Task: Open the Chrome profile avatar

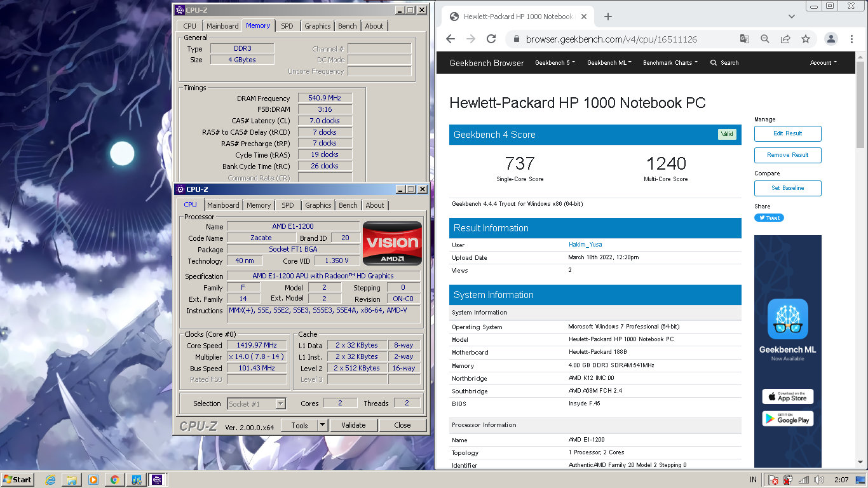Action: pyautogui.click(x=831, y=39)
